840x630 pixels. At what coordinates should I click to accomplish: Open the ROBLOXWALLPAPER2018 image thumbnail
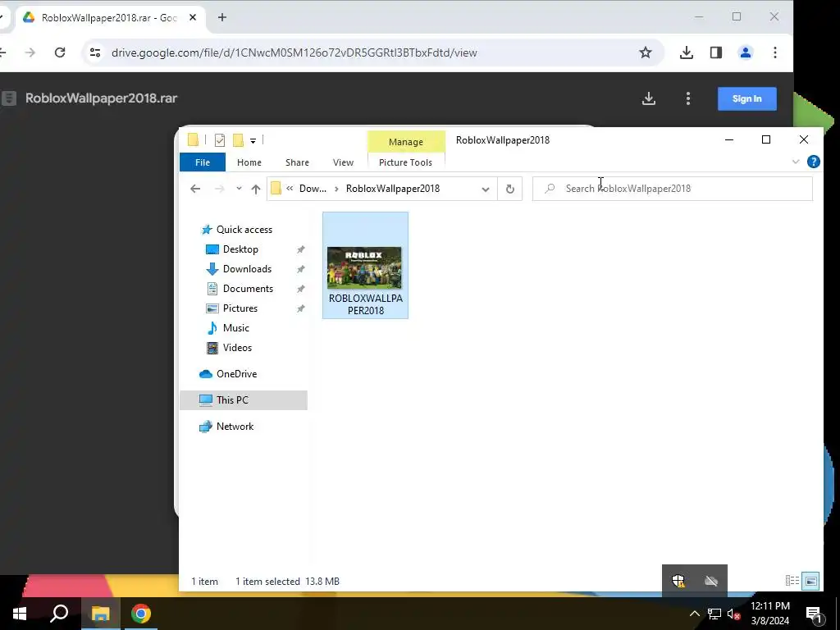point(365,267)
